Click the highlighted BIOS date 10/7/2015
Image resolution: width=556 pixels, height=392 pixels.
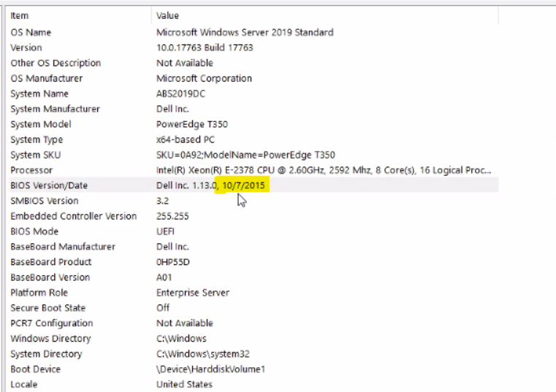tap(244, 185)
